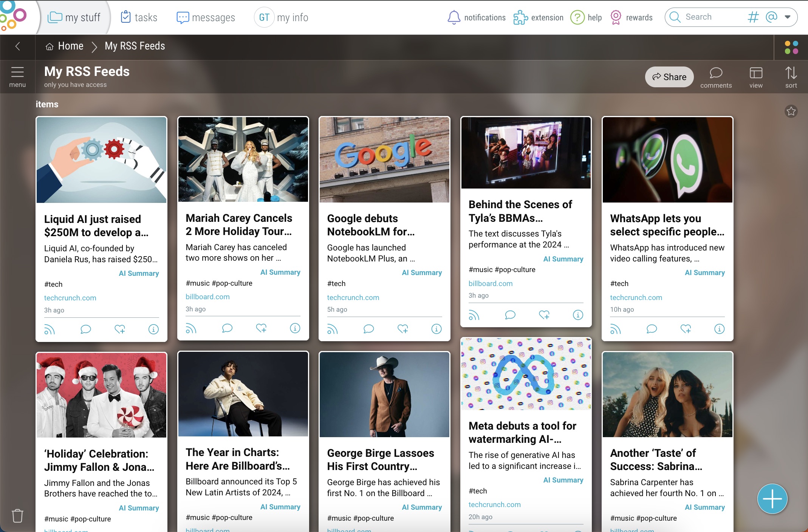808x532 pixels.
Task: Change the view layout
Action: 756,77
